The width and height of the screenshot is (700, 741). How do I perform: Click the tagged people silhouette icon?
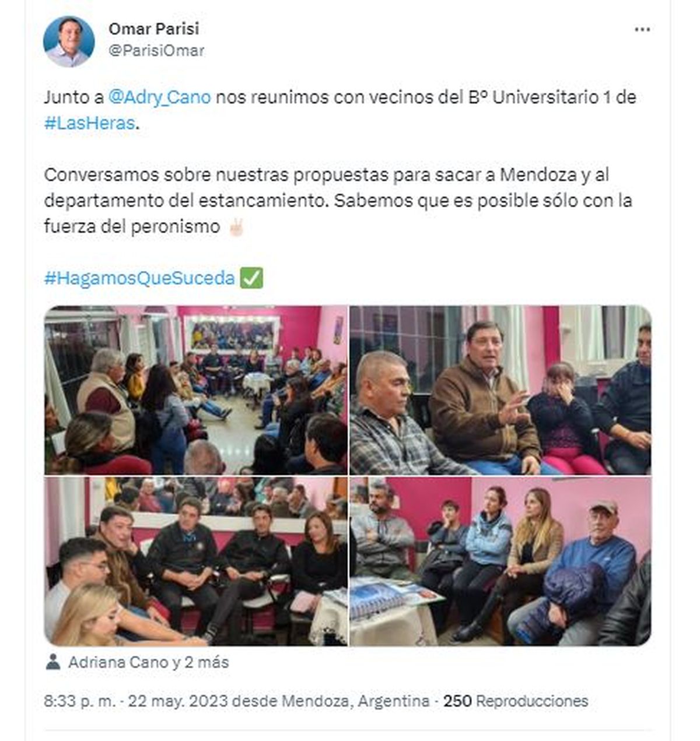pyautogui.click(x=53, y=662)
